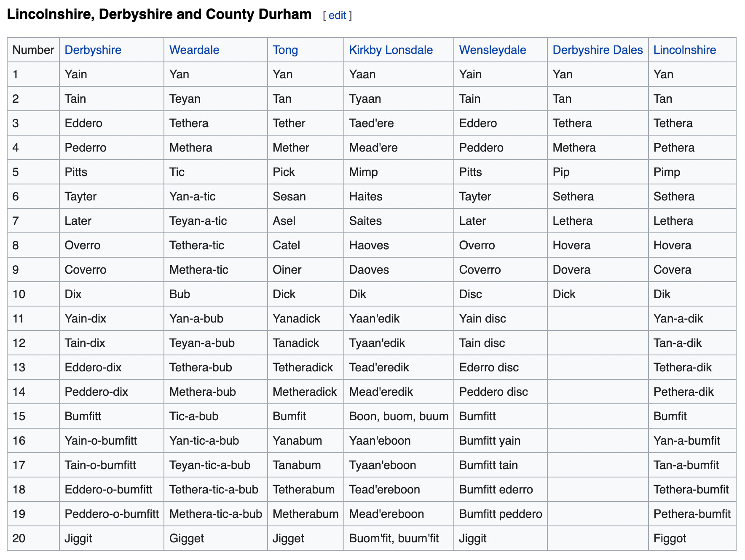The height and width of the screenshot is (560, 745).
Task: Click the cell reading 'Yan-a-dik'
Action: [x=692, y=319]
